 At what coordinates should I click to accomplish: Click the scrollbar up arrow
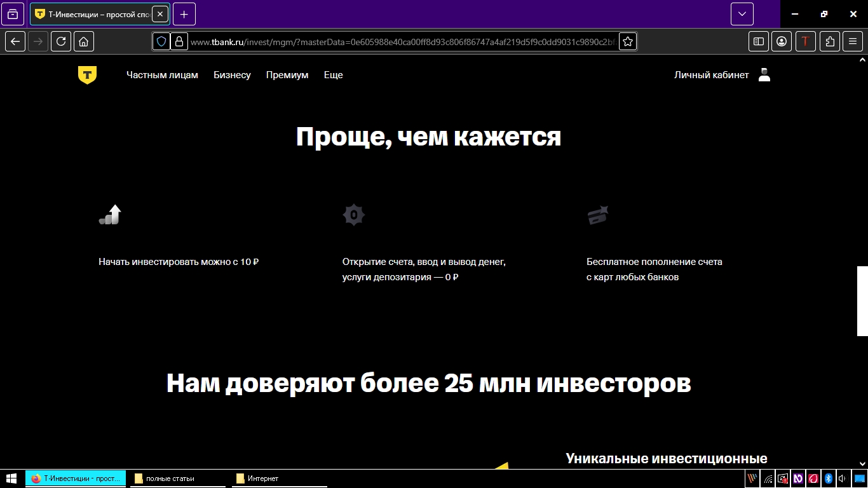pos(862,59)
